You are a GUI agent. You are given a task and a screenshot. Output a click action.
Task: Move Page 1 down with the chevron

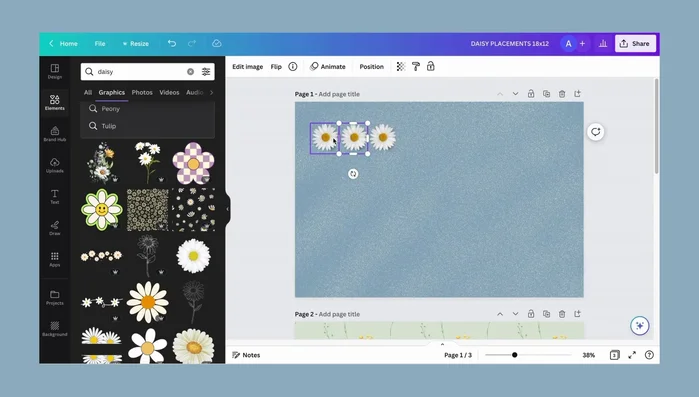[515, 94]
